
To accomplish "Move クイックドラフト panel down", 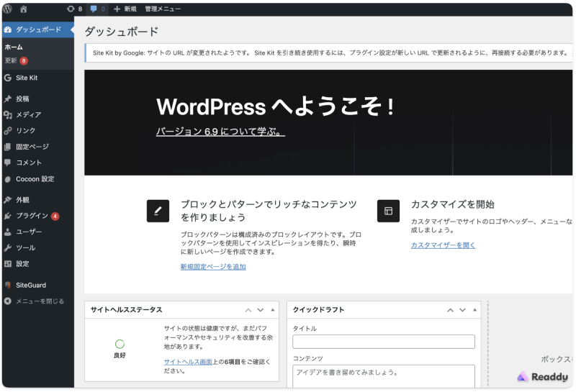I will [x=462, y=310].
